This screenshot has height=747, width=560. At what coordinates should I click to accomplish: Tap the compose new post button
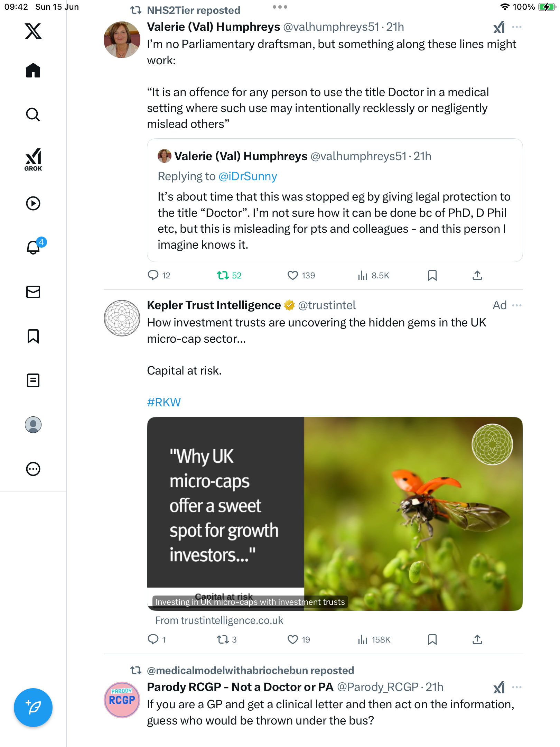tap(33, 708)
